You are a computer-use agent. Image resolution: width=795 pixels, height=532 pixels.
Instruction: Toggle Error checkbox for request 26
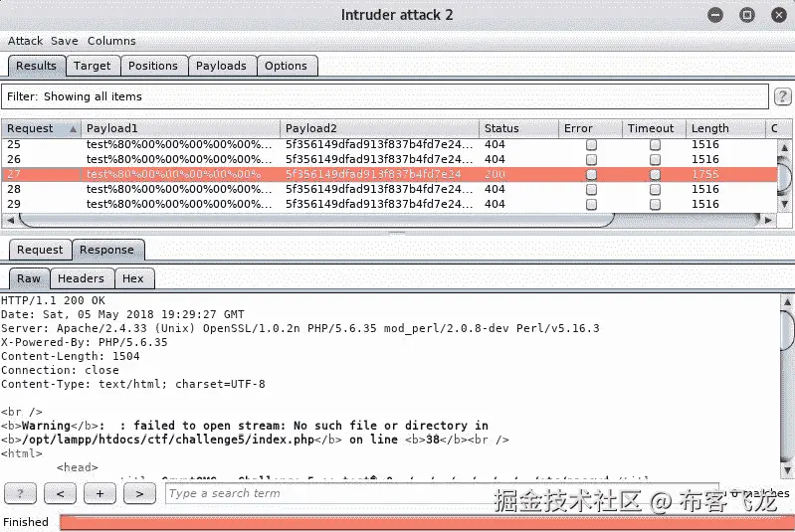591,159
